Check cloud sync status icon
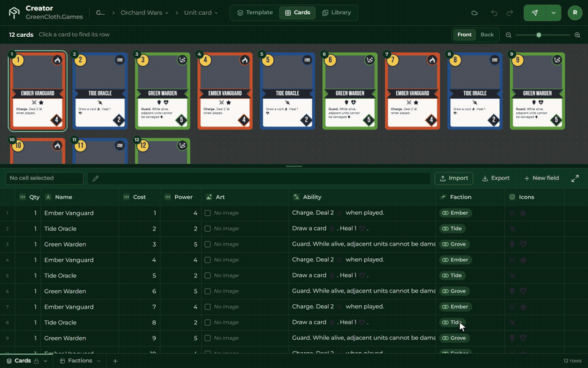Screen dimensions: 588x368 (474, 13)
